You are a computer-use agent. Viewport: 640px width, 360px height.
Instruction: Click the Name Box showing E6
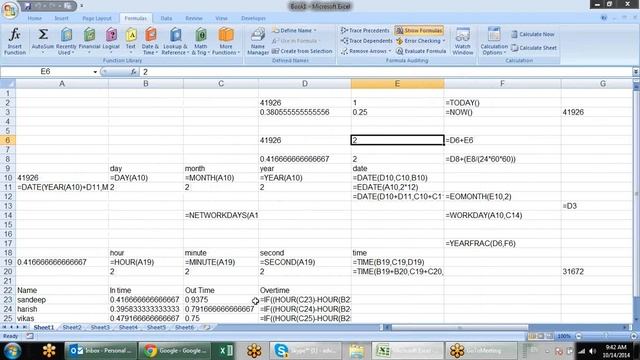point(45,71)
